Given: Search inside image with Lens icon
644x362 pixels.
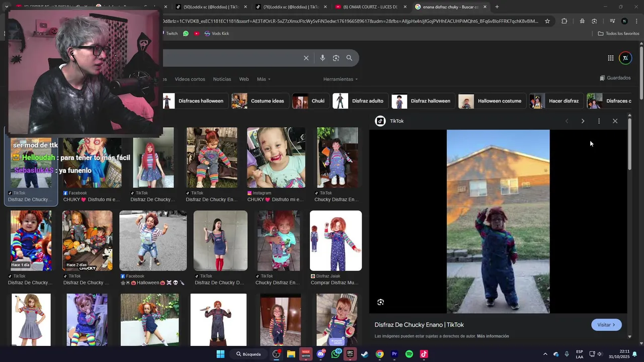Looking at the screenshot, I should (x=381, y=302).
